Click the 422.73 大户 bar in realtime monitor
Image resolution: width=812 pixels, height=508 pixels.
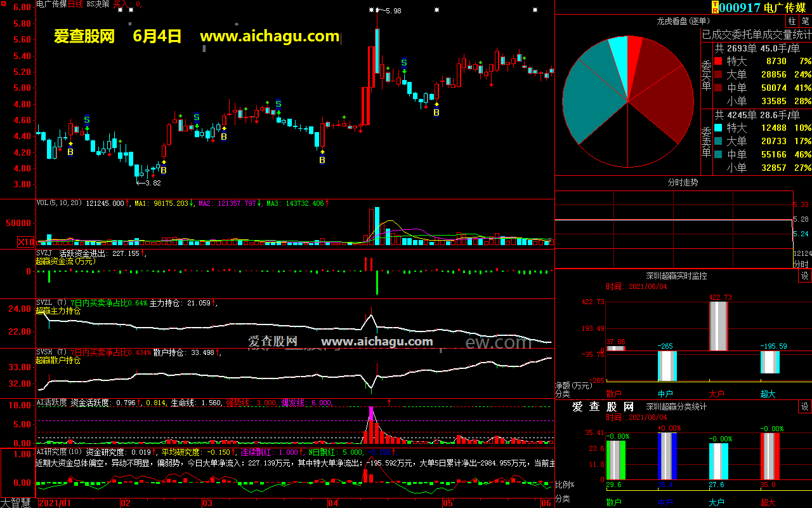point(718,326)
